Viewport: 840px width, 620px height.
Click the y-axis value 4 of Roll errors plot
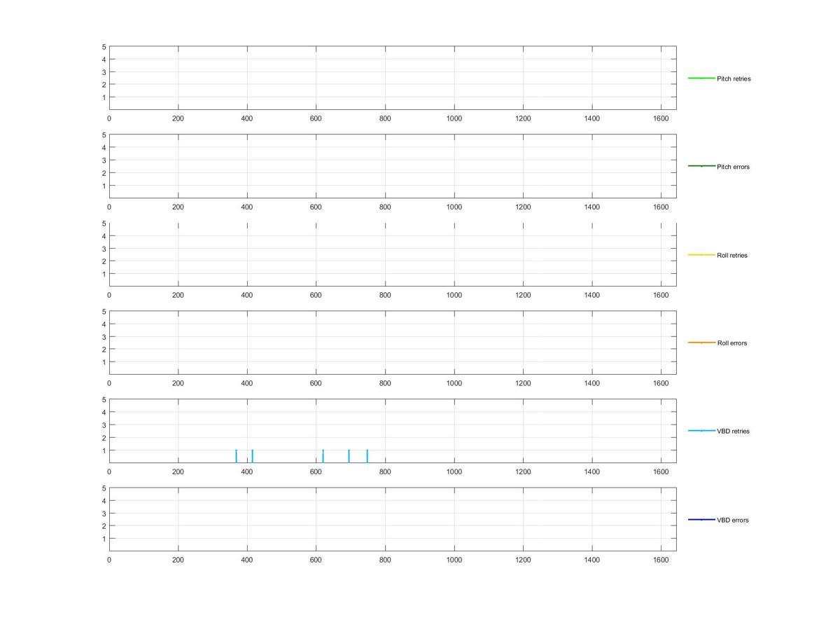click(104, 324)
